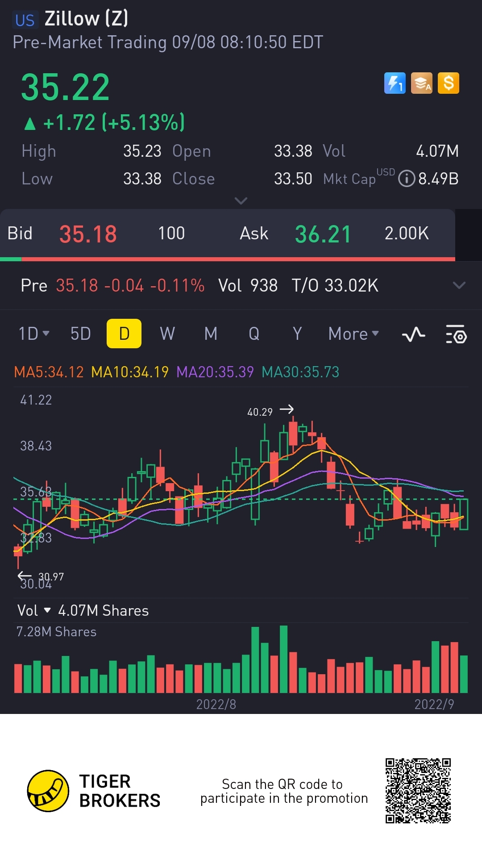Tap the promotion QR code

coord(418,790)
